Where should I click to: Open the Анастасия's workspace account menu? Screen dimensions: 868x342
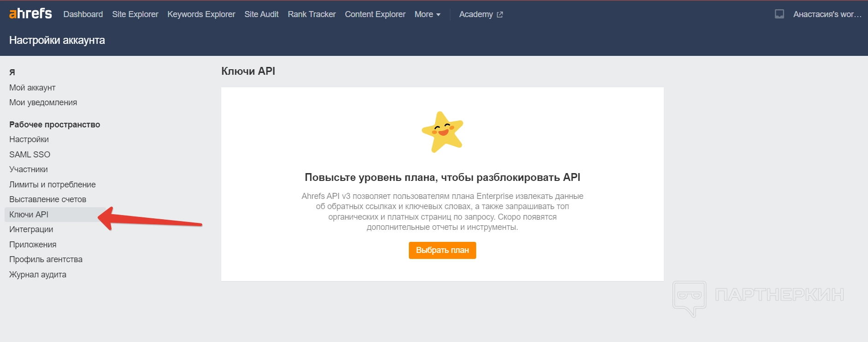[x=827, y=14]
